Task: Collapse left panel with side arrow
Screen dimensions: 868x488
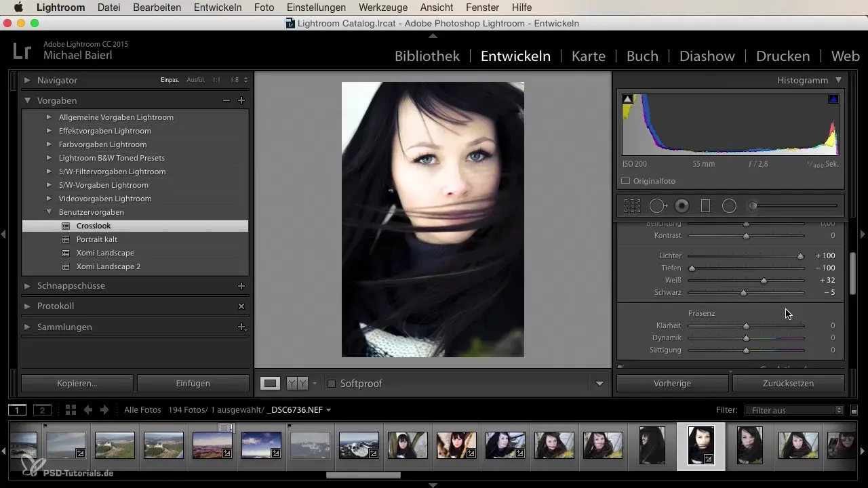Action: pyautogui.click(x=3, y=234)
